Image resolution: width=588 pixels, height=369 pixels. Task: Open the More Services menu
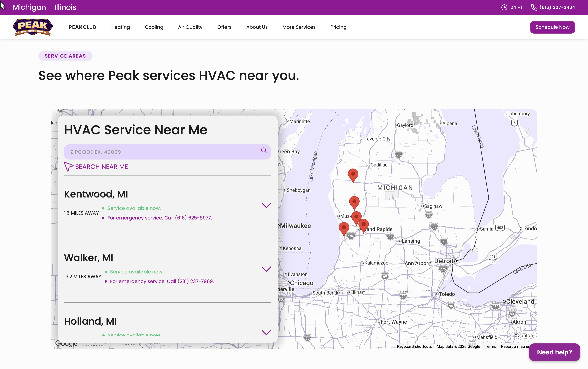point(299,27)
